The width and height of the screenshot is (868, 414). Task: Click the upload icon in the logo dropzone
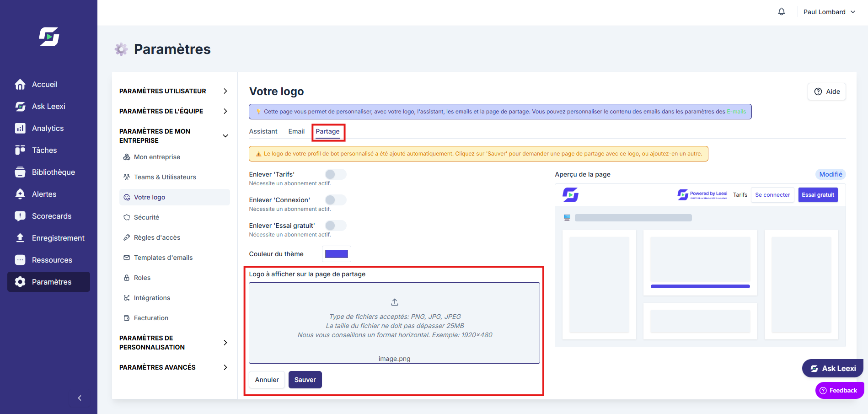point(395,302)
